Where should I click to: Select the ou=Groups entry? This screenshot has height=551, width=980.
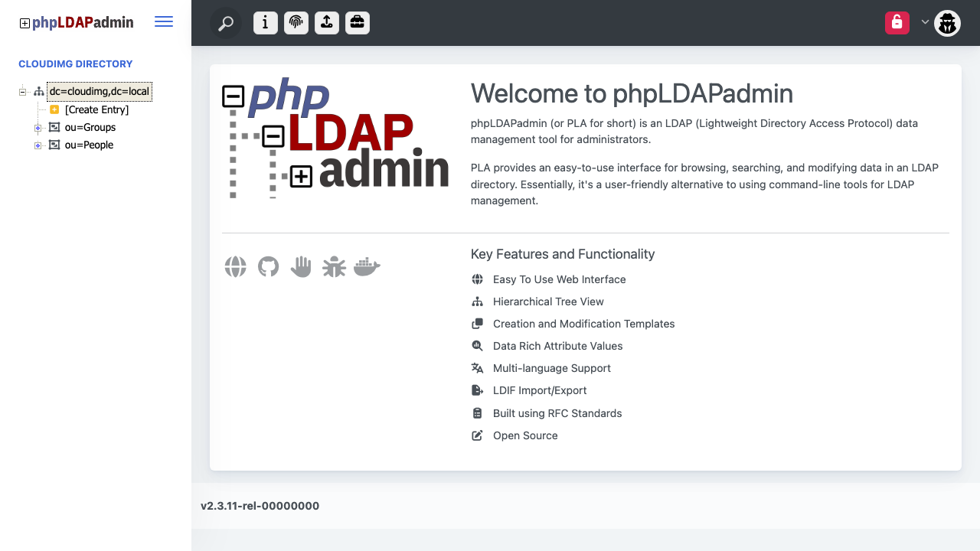[x=90, y=127]
